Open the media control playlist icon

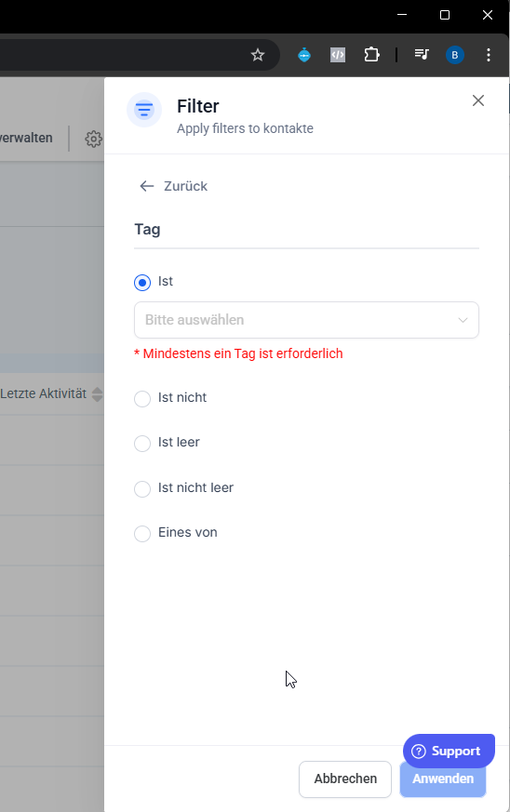click(x=422, y=54)
